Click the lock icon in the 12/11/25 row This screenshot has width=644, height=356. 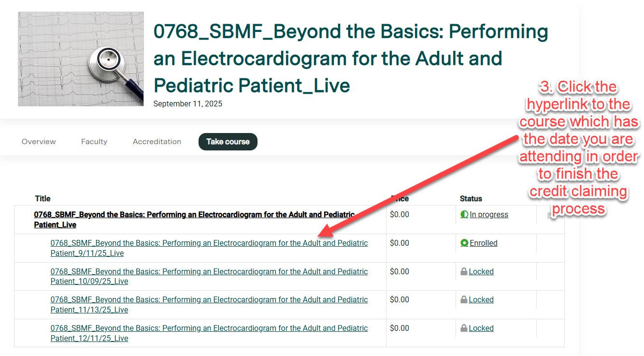click(464, 328)
